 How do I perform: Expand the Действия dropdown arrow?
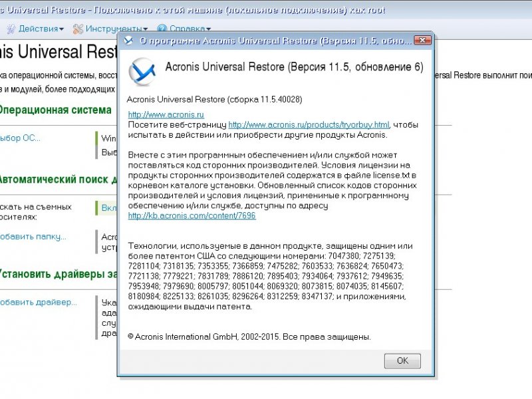[x=61, y=29]
